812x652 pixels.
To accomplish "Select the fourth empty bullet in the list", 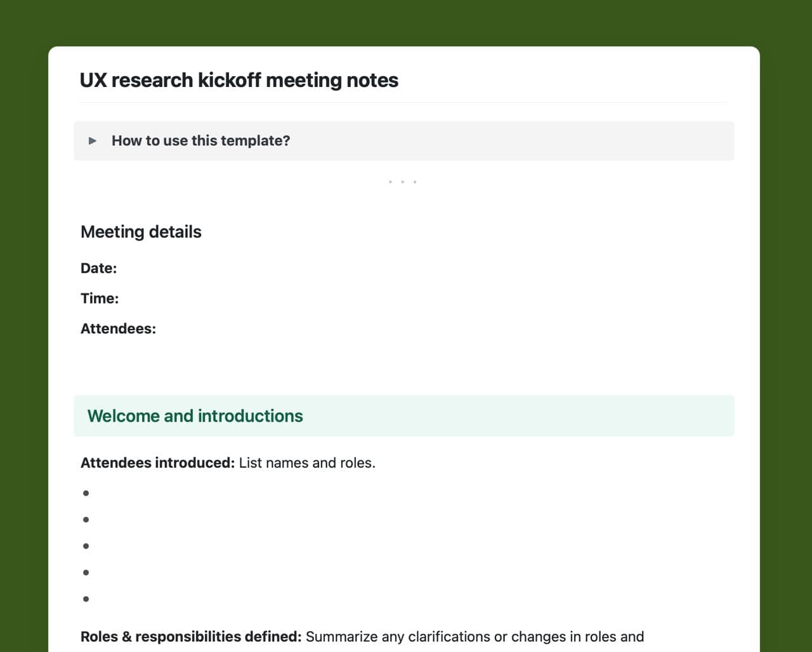I will click(x=86, y=573).
